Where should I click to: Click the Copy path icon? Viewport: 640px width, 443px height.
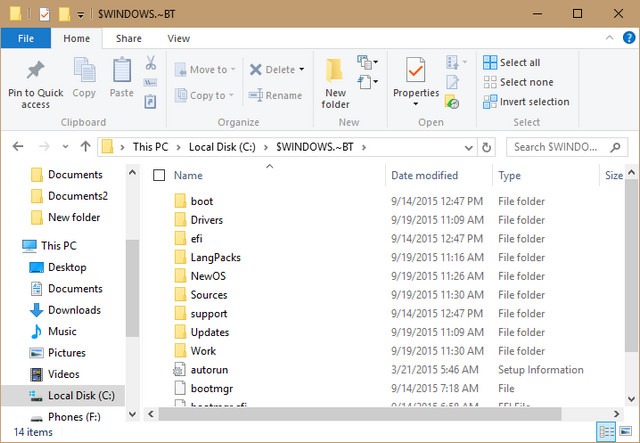150,83
